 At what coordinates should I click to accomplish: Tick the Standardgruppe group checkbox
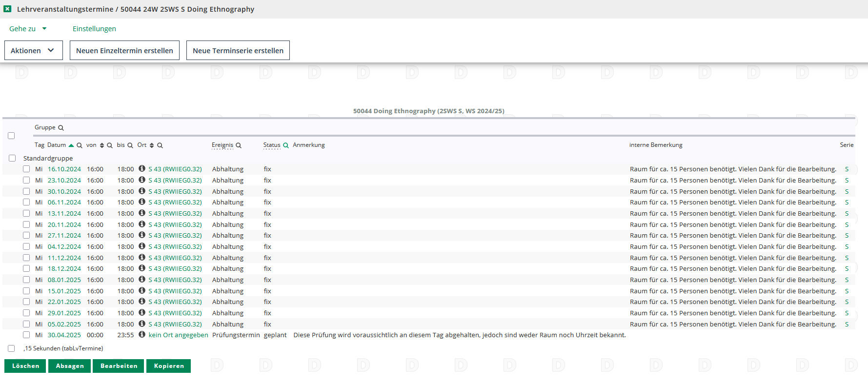pos(12,158)
